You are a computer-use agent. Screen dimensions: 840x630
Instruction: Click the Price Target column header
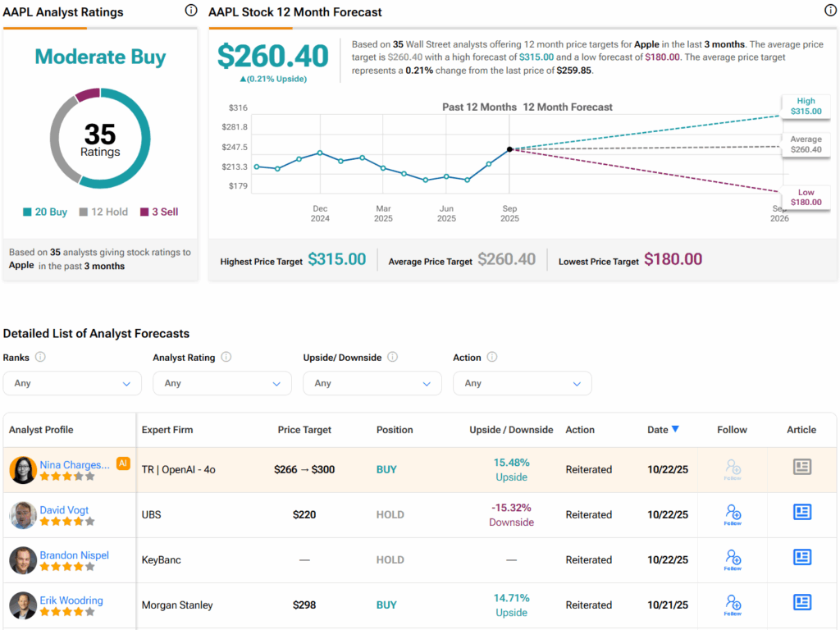[304, 429]
